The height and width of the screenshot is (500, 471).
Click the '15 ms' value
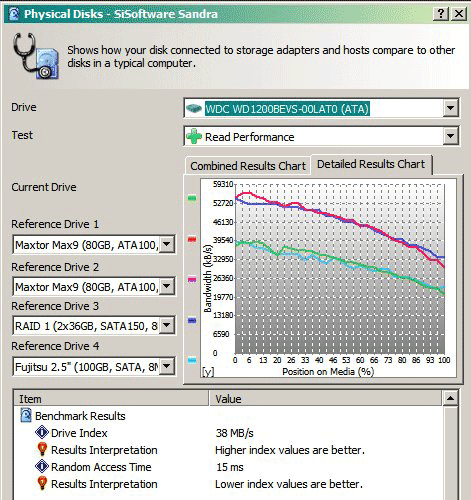click(230, 467)
